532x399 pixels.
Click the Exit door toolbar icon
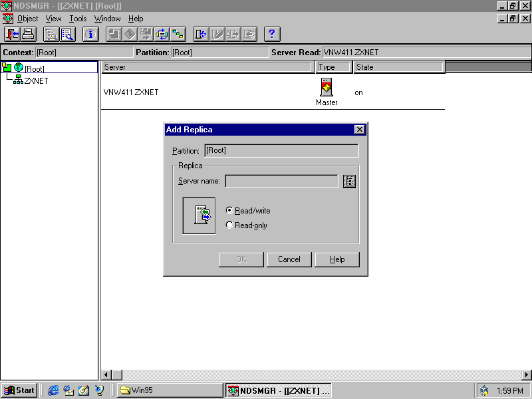coord(12,35)
